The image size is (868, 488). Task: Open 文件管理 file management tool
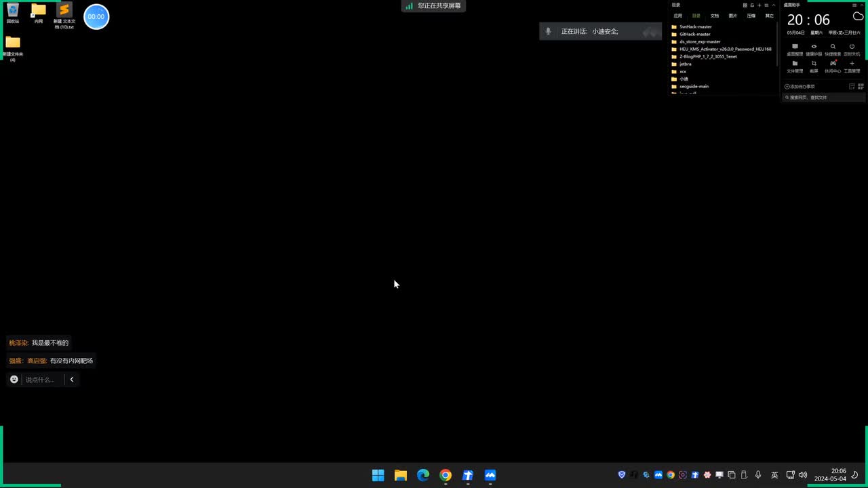(795, 67)
